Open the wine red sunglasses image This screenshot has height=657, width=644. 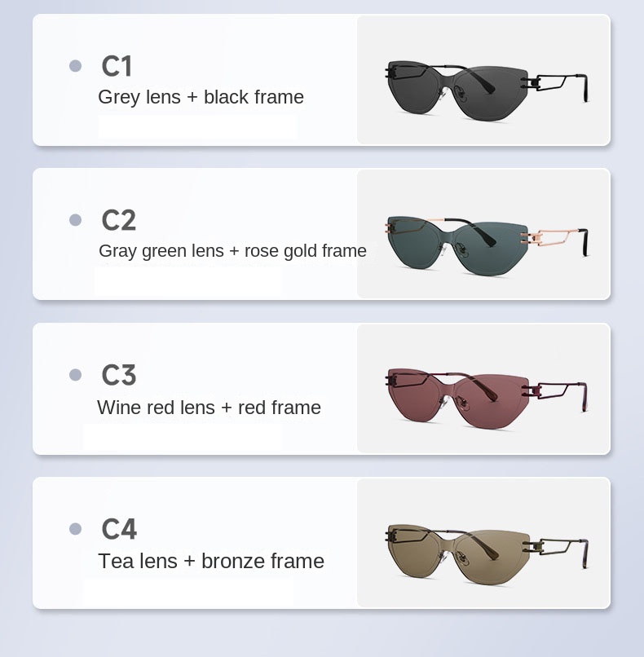(487, 399)
